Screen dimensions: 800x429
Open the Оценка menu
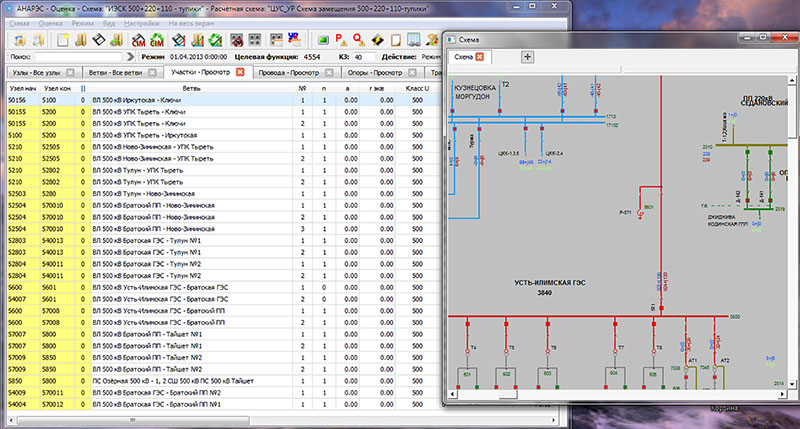(51, 23)
